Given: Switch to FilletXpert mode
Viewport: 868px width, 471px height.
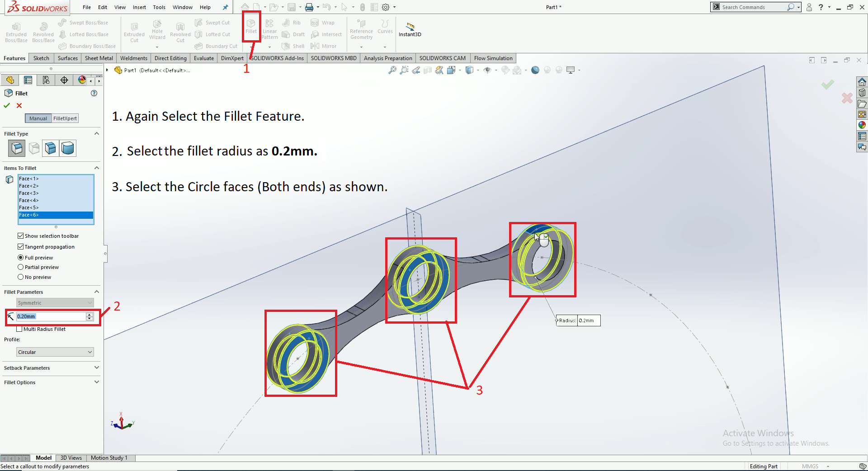Looking at the screenshot, I should pos(65,118).
